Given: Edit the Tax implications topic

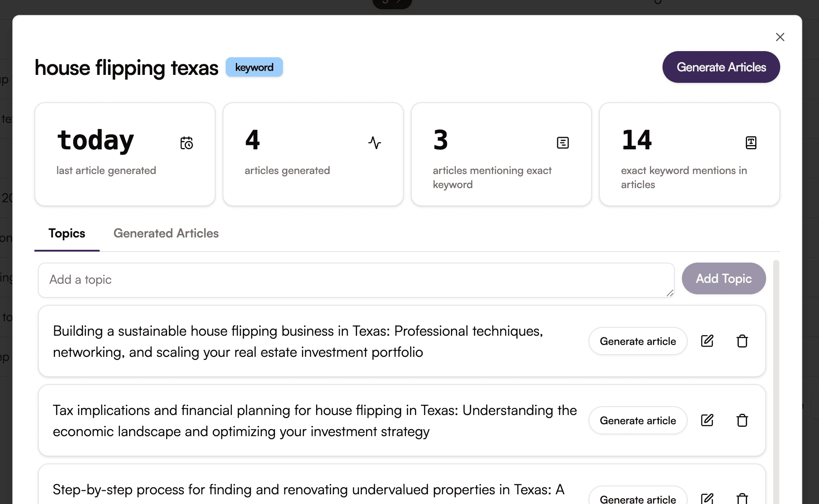Looking at the screenshot, I should pyautogui.click(x=707, y=420).
